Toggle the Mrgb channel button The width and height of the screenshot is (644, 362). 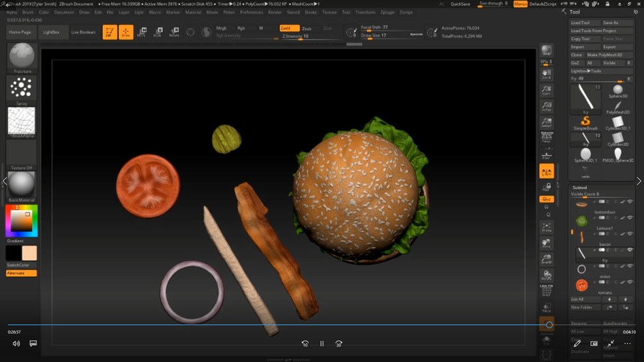(x=221, y=28)
